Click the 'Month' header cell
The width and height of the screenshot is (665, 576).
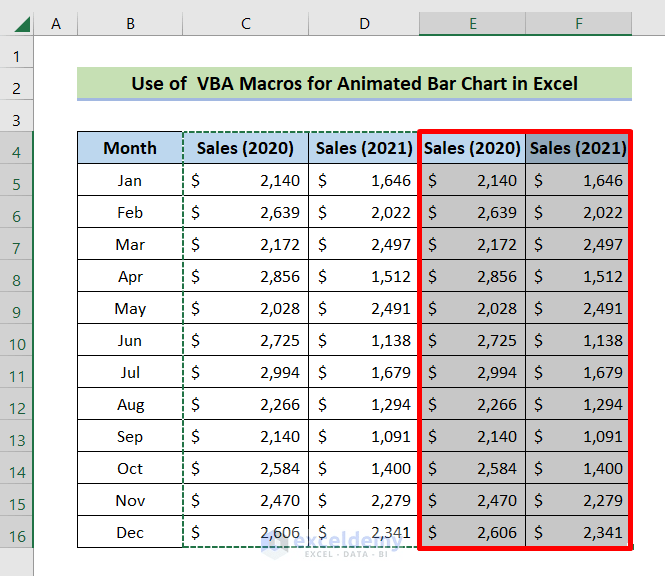point(130,148)
